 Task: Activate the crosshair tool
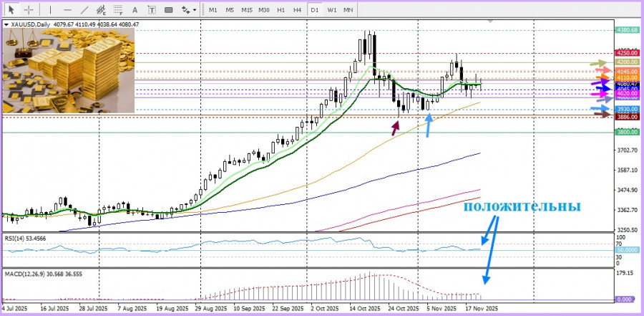point(29,10)
